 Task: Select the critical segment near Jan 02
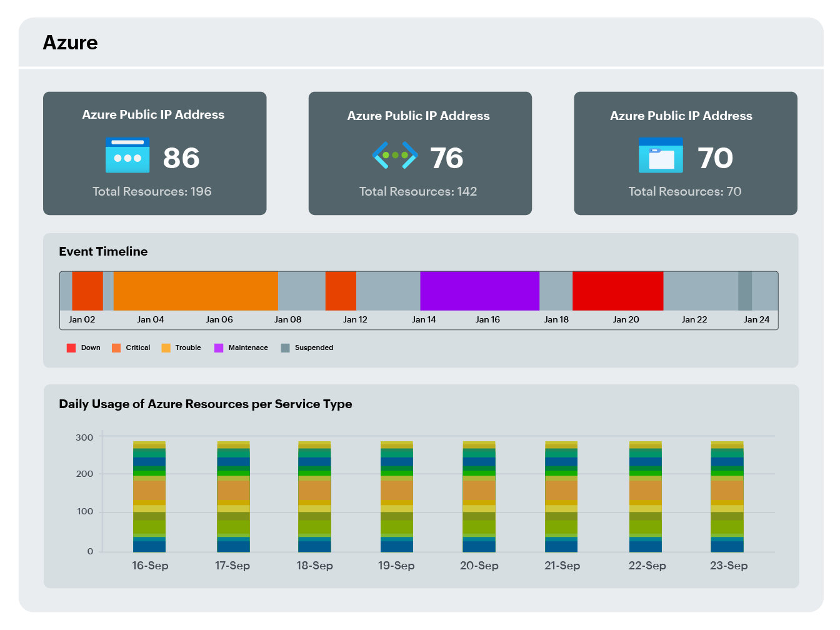(87, 291)
